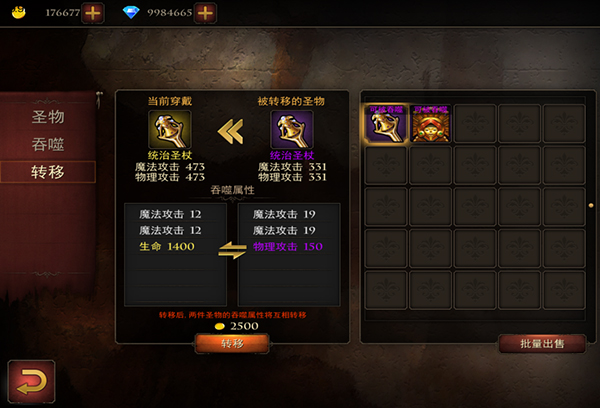Click the purple 被转移的圣物 scepter icon
600x408 pixels.
point(292,129)
